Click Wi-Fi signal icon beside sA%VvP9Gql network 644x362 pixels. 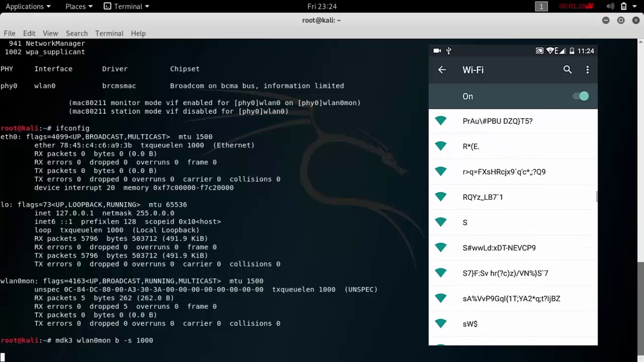coord(441,298)
